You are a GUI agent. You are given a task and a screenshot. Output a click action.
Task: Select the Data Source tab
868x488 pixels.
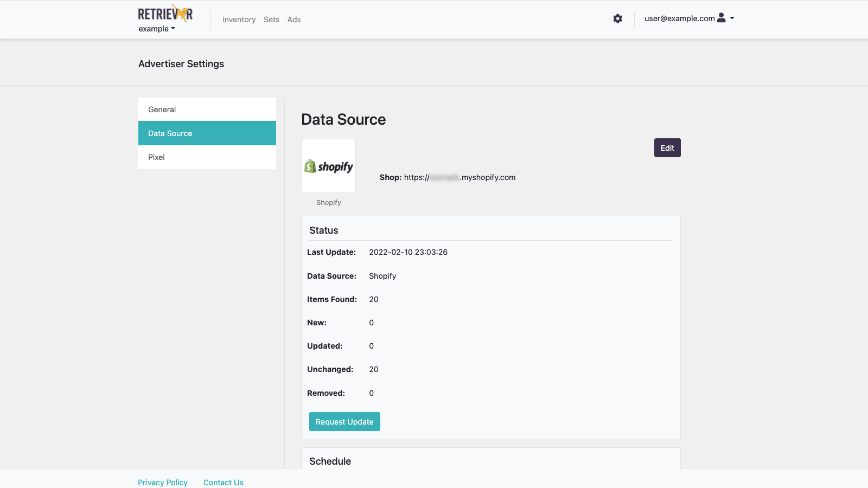170,133
